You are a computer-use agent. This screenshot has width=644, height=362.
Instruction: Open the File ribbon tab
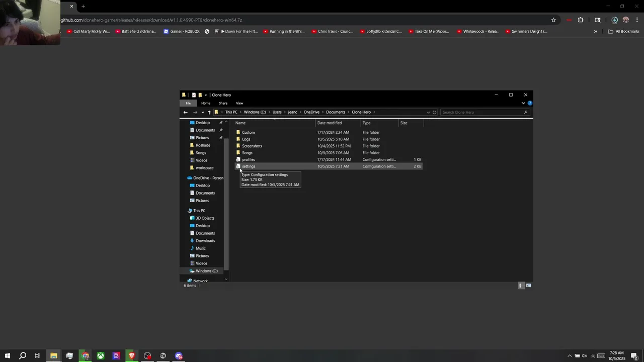click(x=188, y=103)
